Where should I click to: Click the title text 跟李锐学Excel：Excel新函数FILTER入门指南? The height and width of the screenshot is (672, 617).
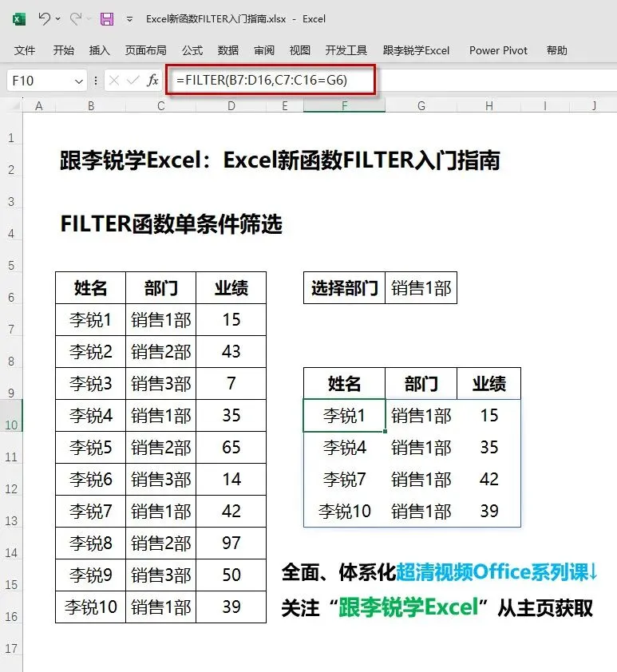point(280,160)
